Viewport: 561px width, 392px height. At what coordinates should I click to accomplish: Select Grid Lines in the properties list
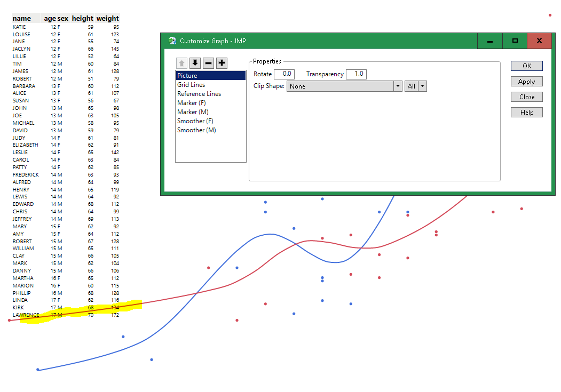pyautogui.click(x=191, y=84)
